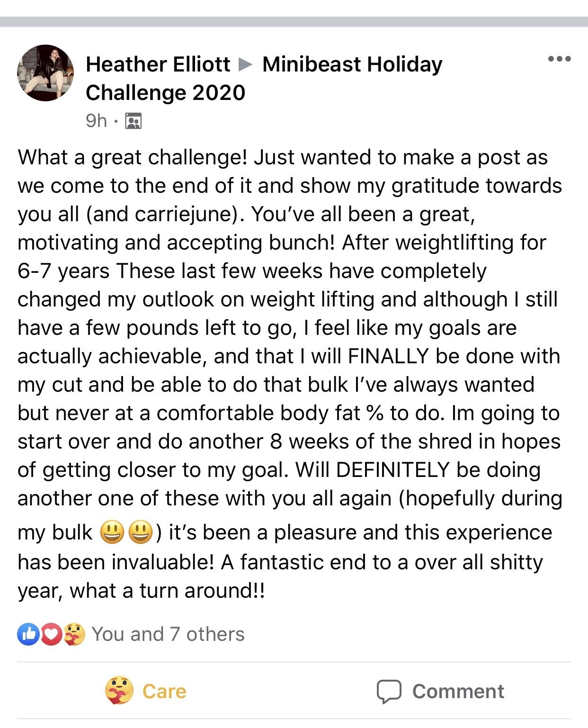Image resolution: width=588 pixels, height=728 pixels.
Task: Open the Minibeast Holiday group link
Action: (352, 64)
